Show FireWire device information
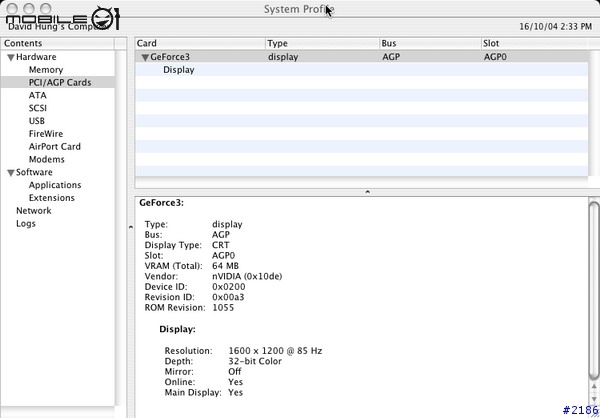The height and width of the screenshot is (418, 600). [x=46, y=134]
